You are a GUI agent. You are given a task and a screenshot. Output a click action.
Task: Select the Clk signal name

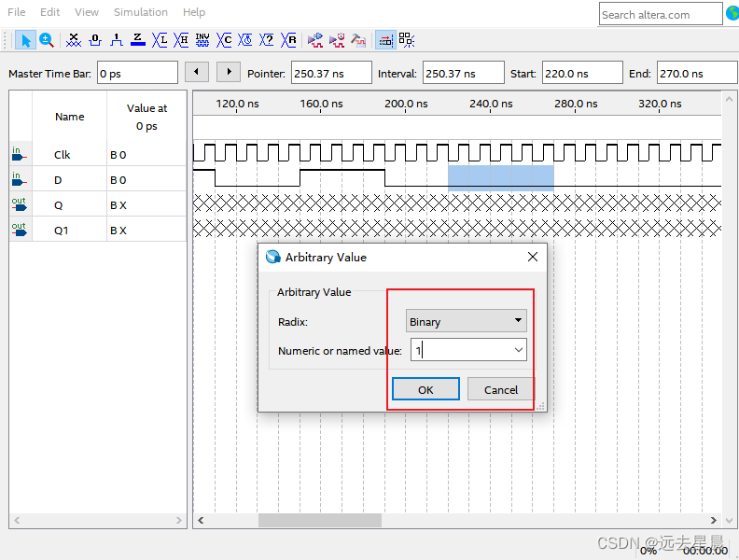(63, 155)
